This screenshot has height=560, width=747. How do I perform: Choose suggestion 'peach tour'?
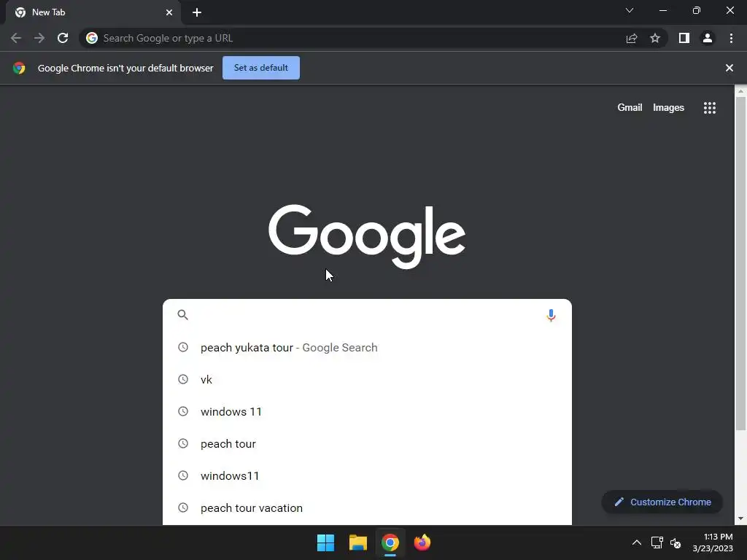[367, 444]
